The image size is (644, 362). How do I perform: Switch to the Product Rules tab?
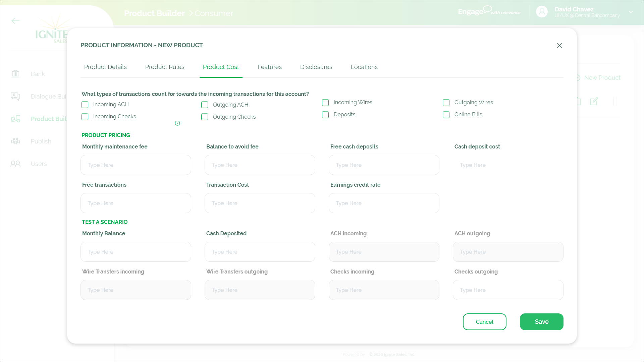pyautogui.click(x=165, y=67)
